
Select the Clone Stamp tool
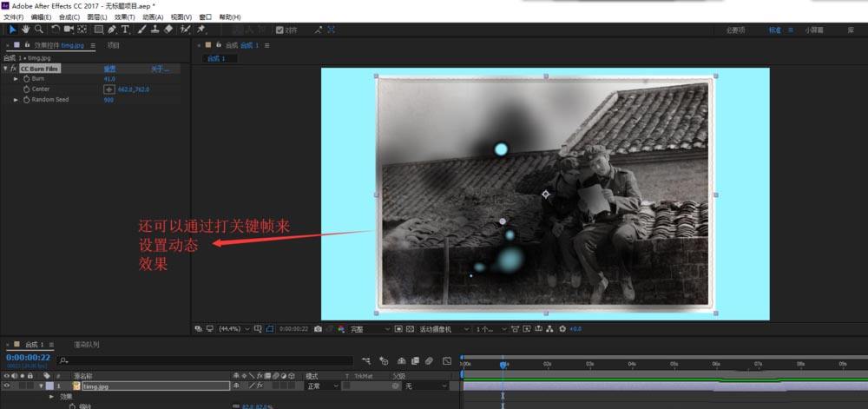155,30
